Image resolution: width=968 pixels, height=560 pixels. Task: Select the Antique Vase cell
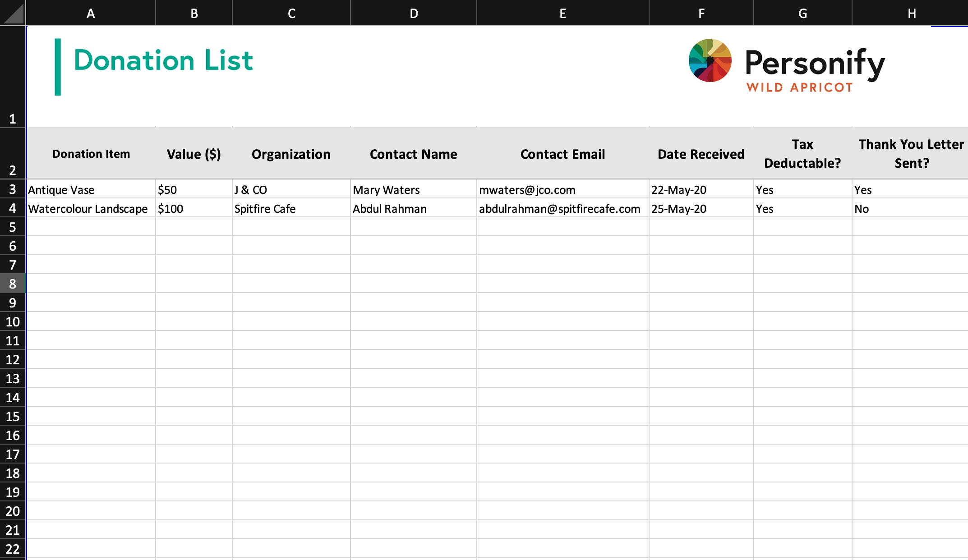click(x=91, y=189)
